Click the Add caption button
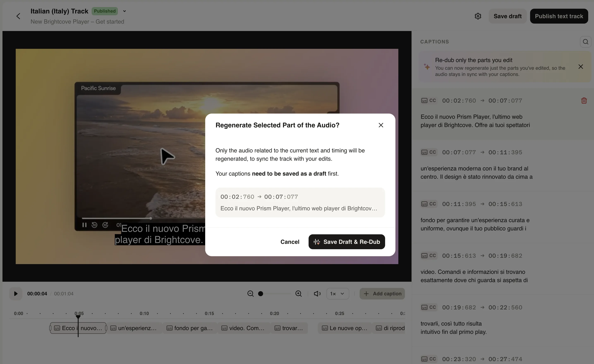 pos(382,294)
